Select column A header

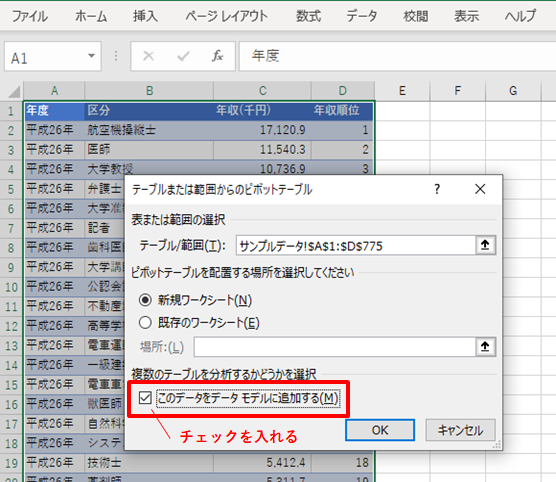[54, 91]
